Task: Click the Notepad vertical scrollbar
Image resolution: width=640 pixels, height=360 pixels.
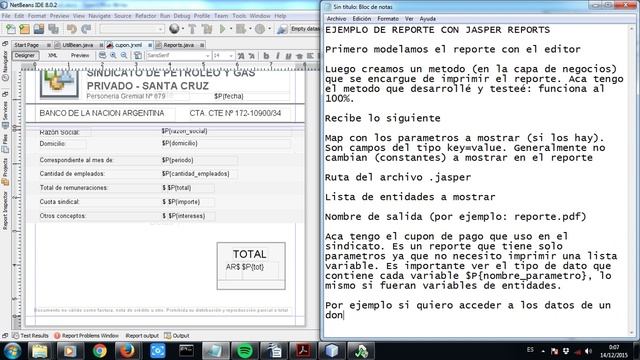Action: pos(632,180)
